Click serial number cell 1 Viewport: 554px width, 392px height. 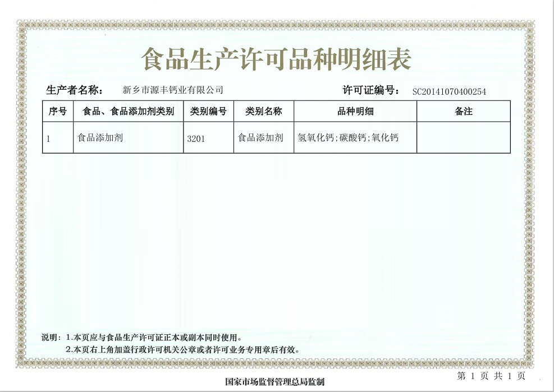(x=48, y=139)
